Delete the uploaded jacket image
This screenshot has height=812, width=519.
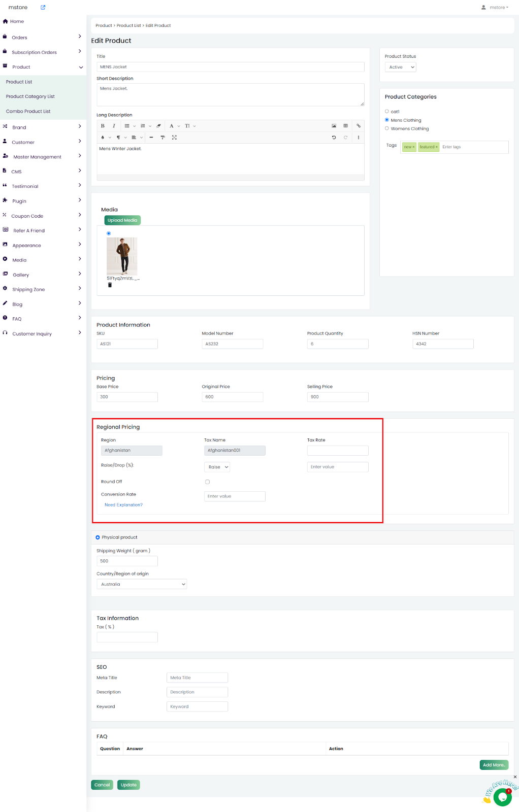pyautogui.click(x=110, y=285)
